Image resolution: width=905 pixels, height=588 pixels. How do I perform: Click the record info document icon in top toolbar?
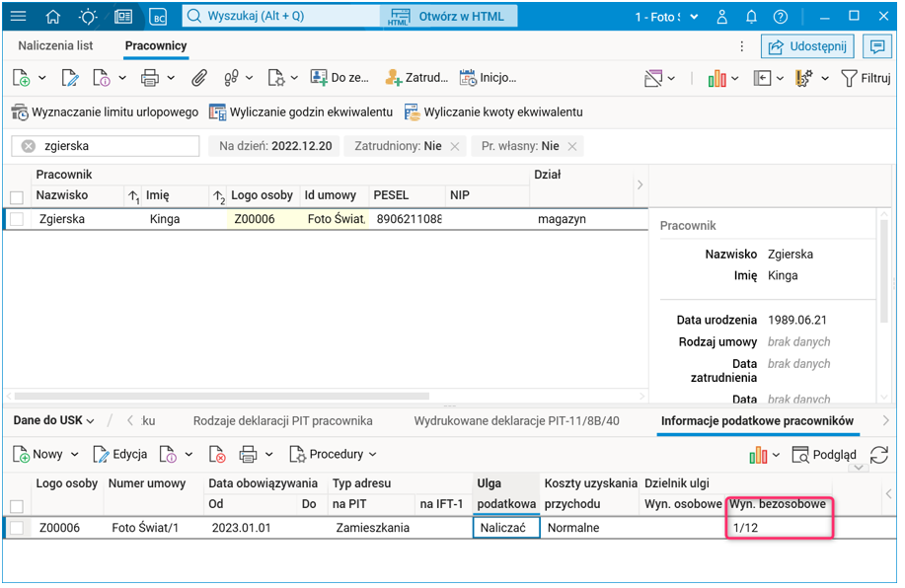pos(102,78)
